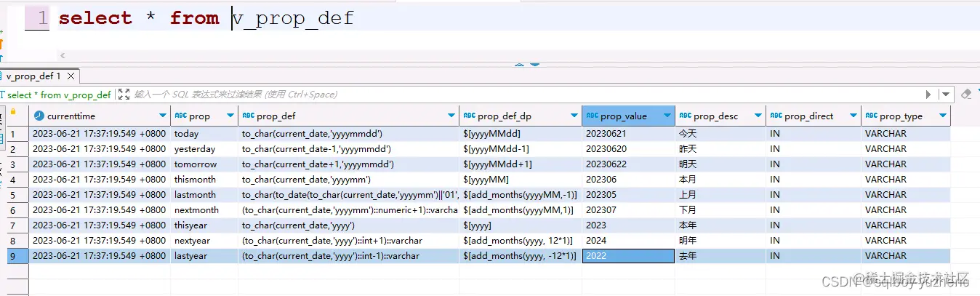Click the 'lastyear' cell
Screen dimensions: 980x296
click(204, 256)
